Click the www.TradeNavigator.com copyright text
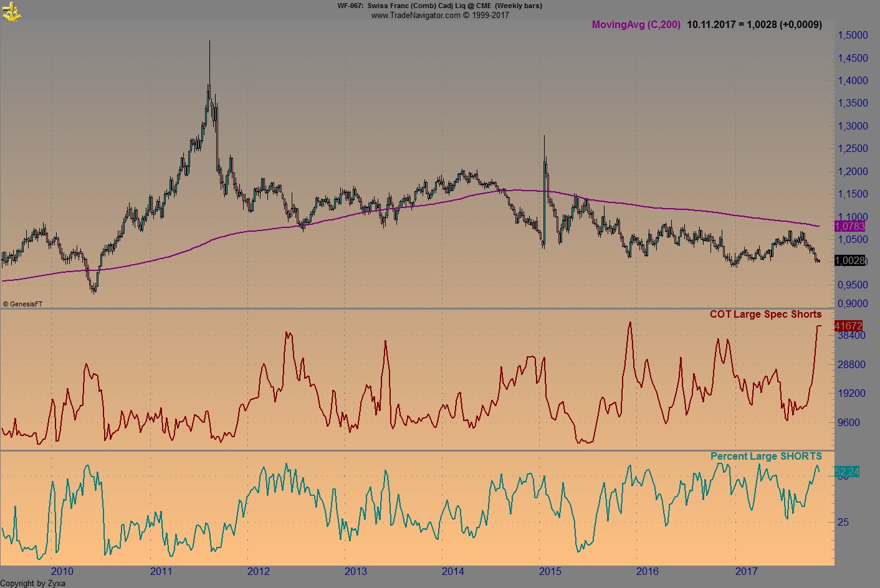 coord(440,15)
